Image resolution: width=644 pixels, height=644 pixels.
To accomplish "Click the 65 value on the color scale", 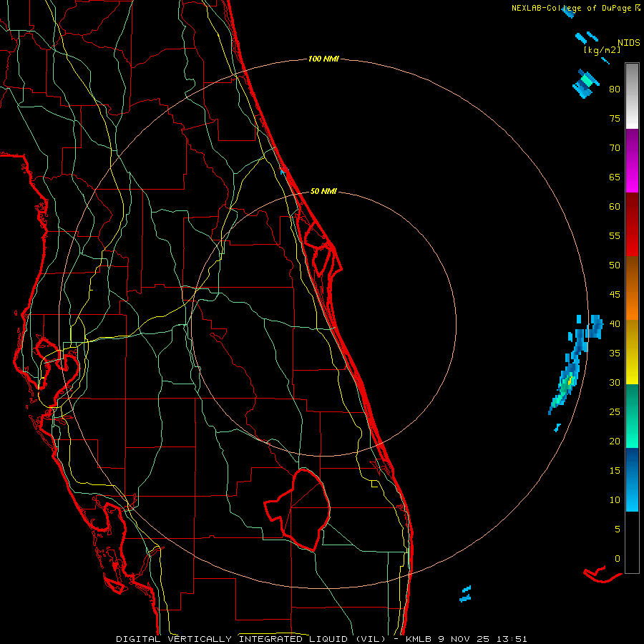I will click(615, 177).
